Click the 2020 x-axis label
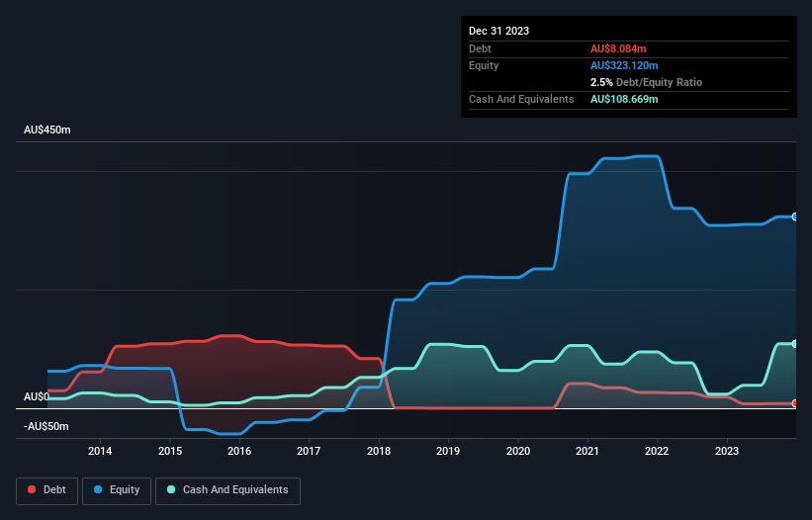The height and width of the screenshot is (520, 812). (x=518, y=451)
